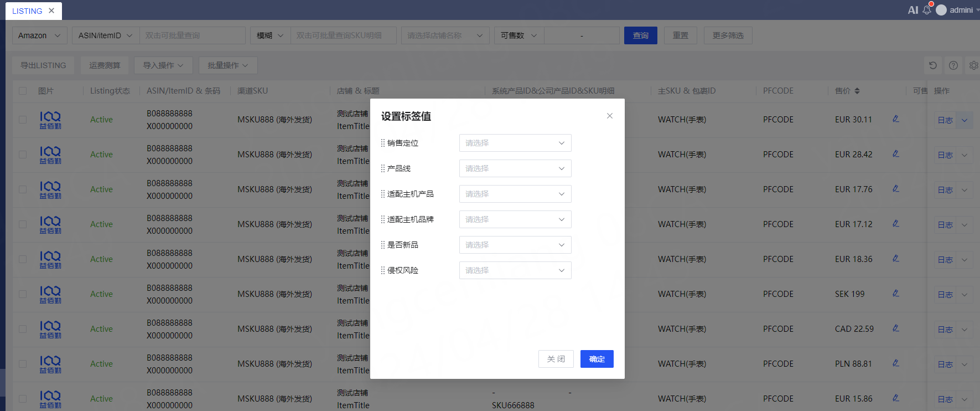Viewport: 980px width, 411px height.
Task: Click the 确定 confirm button
Action: [x=597, y=359]
